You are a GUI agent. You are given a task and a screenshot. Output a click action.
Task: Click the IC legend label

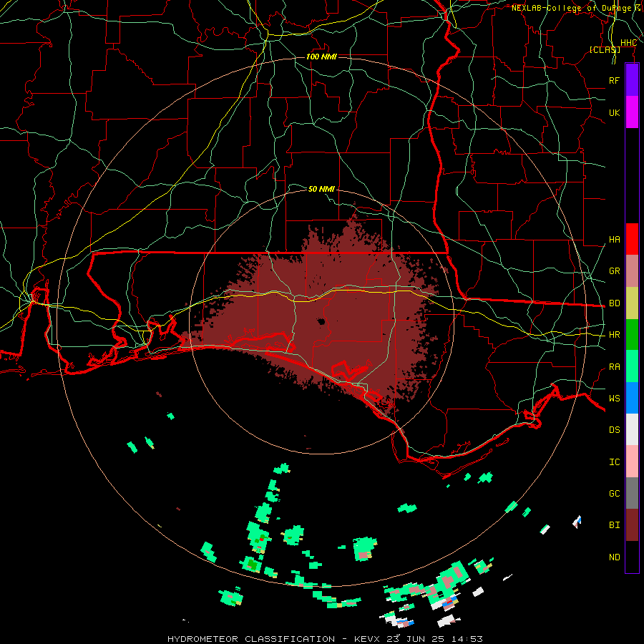click(x=615, y=462)
